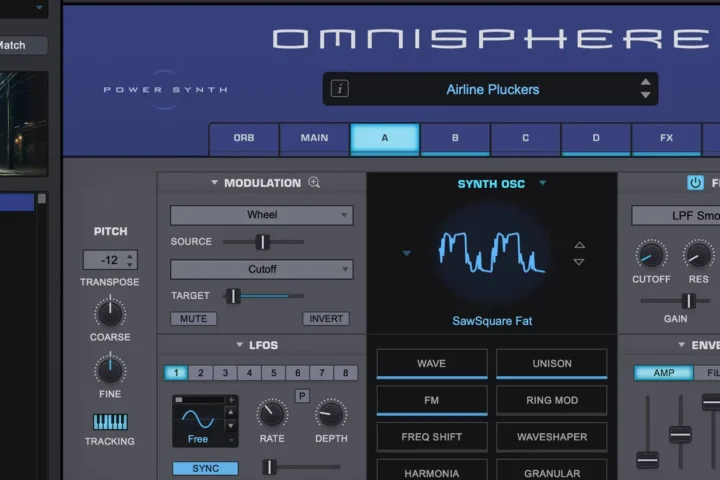Step to previous patch with up arrow

[x=645, y=82]
